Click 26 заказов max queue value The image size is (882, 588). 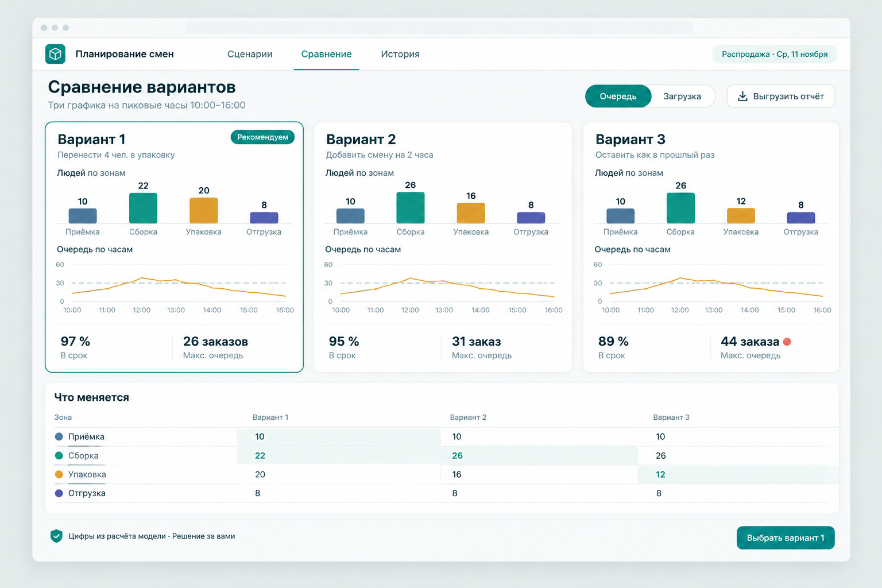coord(215,342)
